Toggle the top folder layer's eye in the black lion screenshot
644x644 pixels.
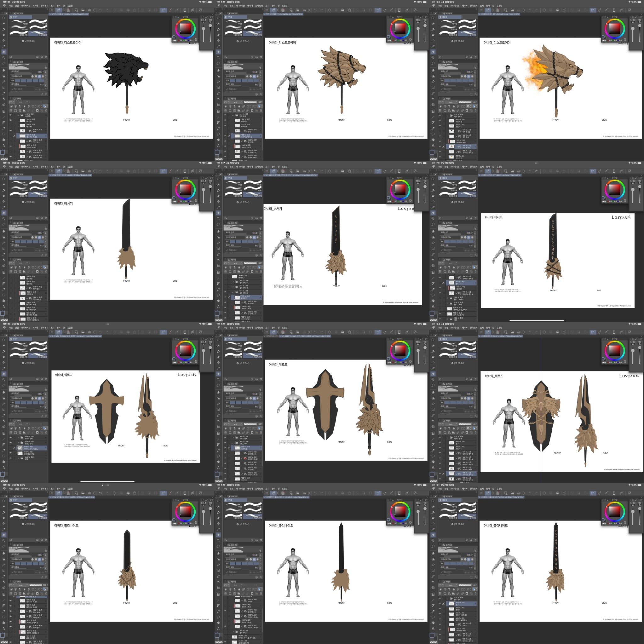click(11, 115)
